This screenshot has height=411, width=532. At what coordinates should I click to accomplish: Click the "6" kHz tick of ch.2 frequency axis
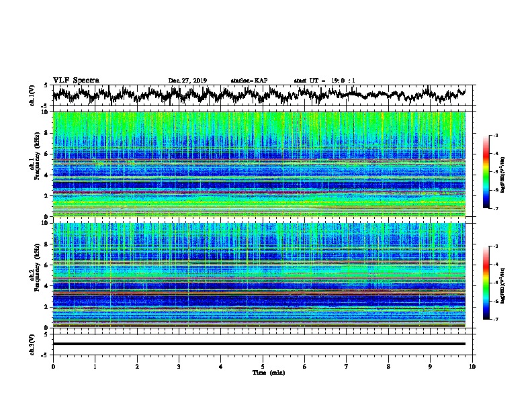pos(46,265)
